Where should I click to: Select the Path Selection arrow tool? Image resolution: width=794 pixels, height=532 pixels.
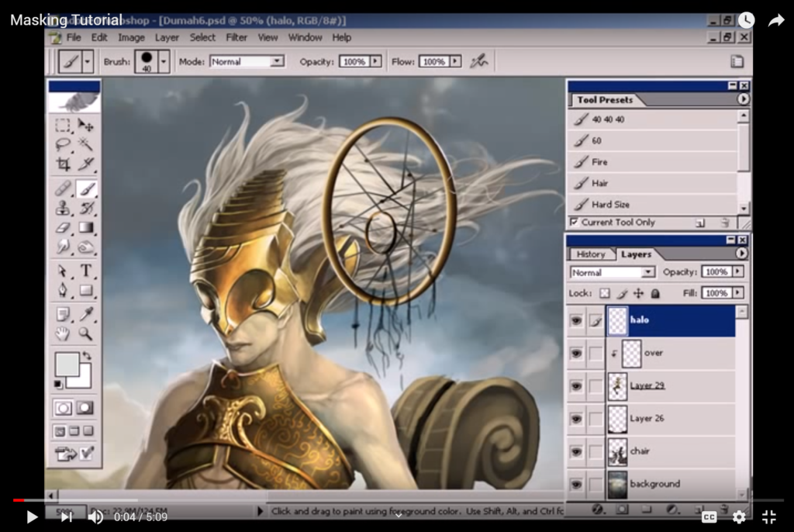pos(63,271)
